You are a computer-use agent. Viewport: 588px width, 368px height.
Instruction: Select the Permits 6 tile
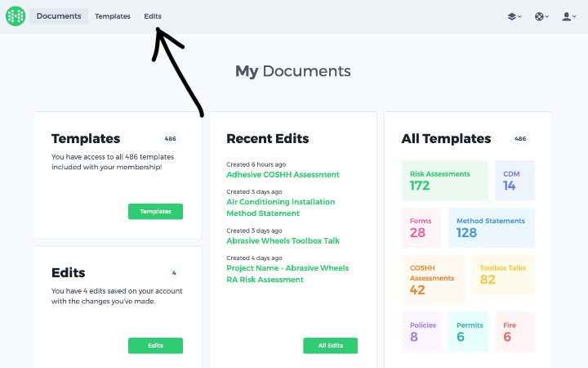click(x=468, y=331)
